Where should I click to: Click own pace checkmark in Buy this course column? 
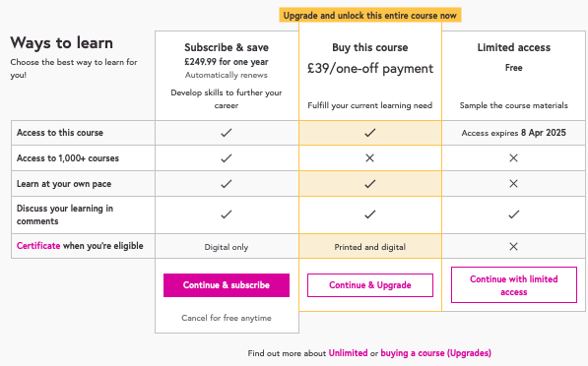(x=370, y=184)
